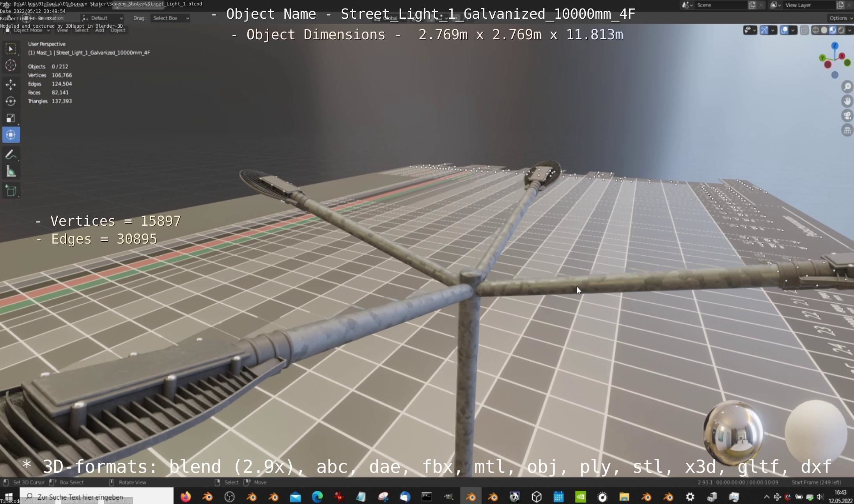Open Windows Settings gear in taskbar
Image resolution: width=854 pixels, height=504 pixels.
click(690, 497)
